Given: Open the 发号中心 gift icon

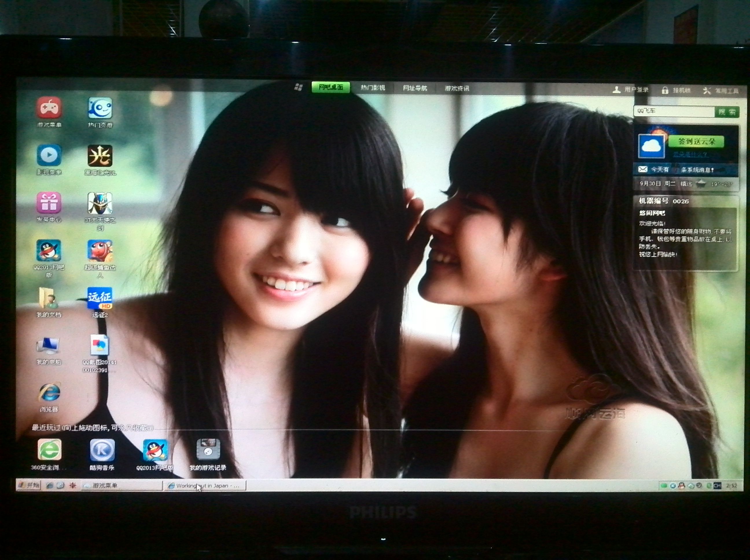Looking at the screenshot, I should [49, 202].
